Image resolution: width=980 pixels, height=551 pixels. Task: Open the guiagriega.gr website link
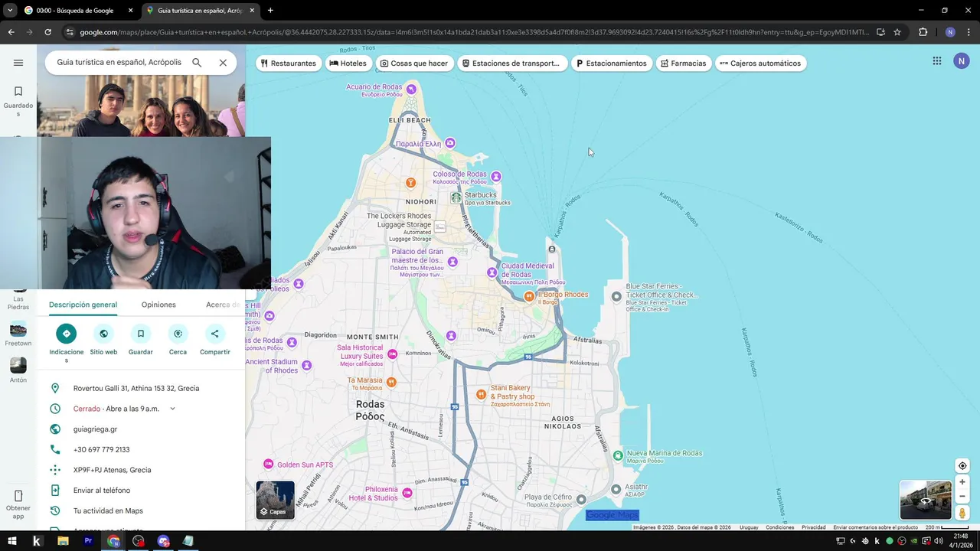(x=95, y=429)
